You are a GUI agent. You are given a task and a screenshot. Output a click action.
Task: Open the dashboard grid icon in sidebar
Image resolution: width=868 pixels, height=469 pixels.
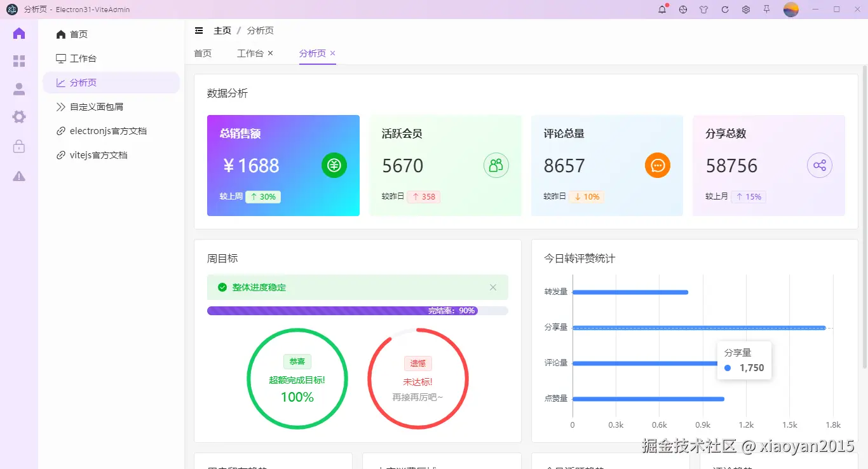point(19,61)
